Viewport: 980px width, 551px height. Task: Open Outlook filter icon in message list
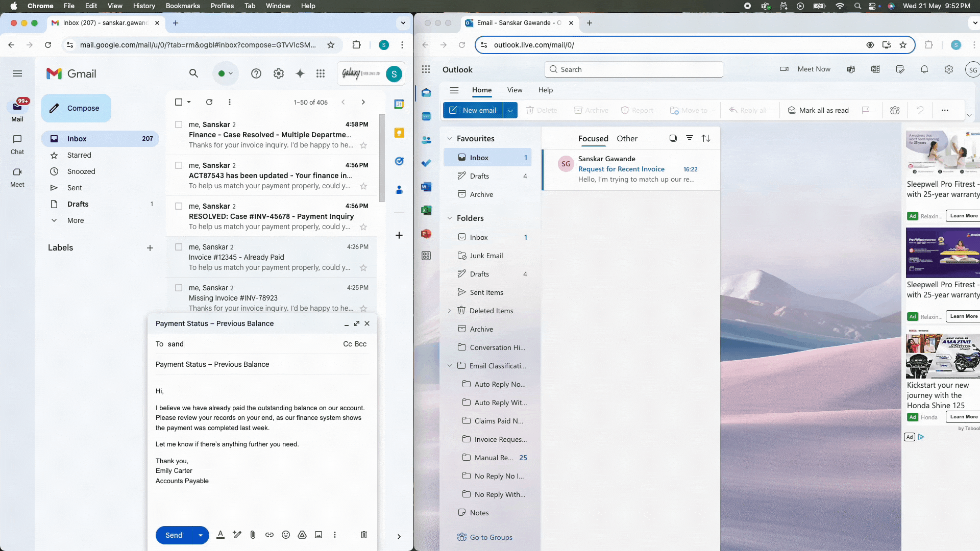click(689, 138)
